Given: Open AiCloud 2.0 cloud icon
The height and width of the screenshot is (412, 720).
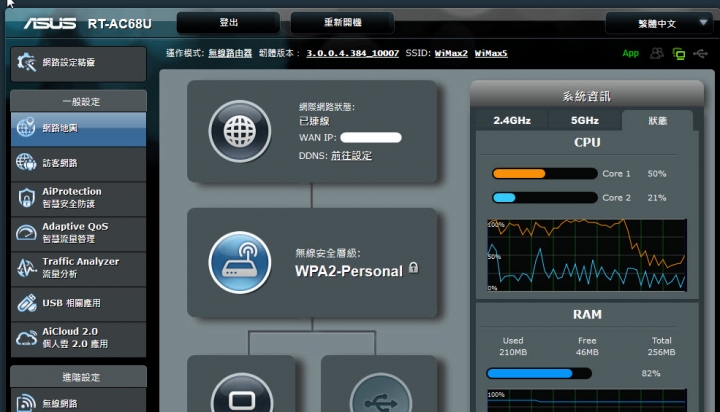Looking at the screenshot, I should [x=26, y=338].
